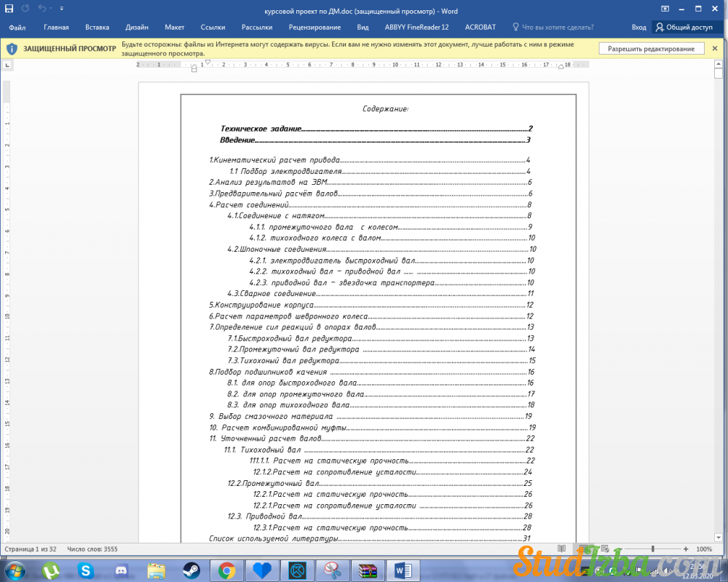Open Google Chrome from the taskbar
The height and width of the screenshot is (582, 728).
(226, 571)
